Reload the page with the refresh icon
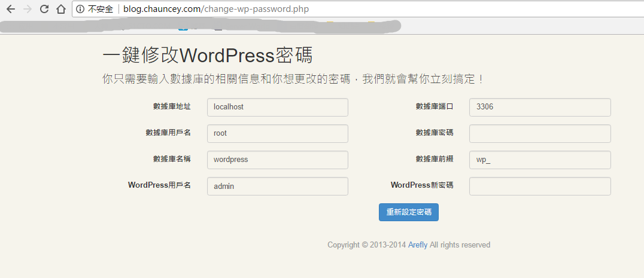 (44, 9)
